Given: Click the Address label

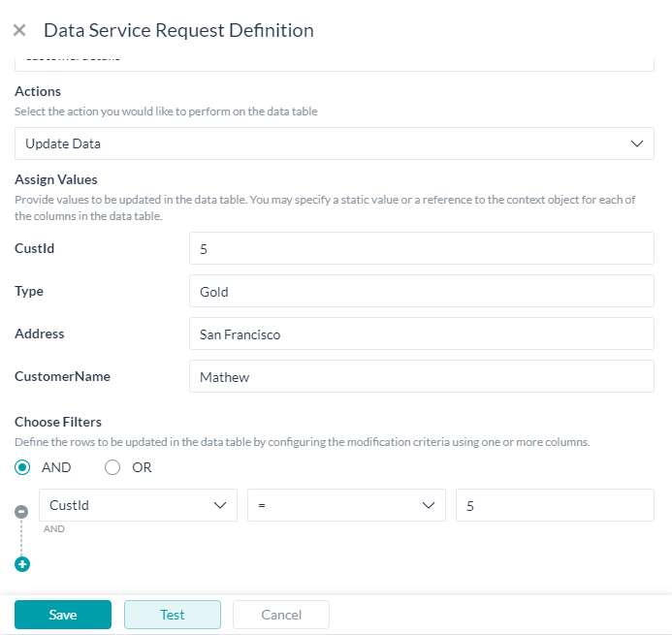Looking at the screenshot, I should click(x=40, y=333).
